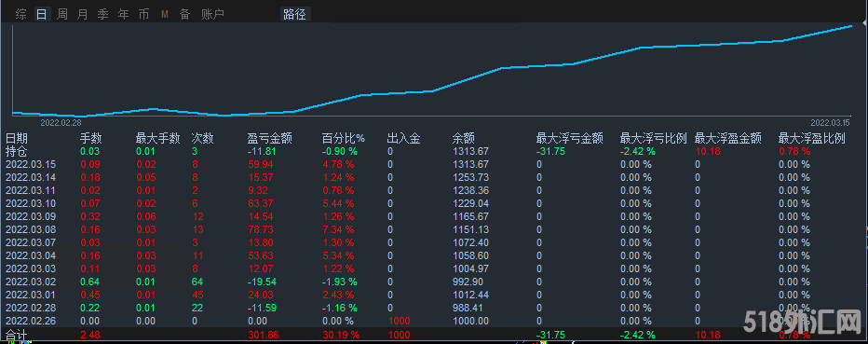This screenshot has height=344, width=868.
Task: Click loss value -19.54
Action: pos(262,282)
